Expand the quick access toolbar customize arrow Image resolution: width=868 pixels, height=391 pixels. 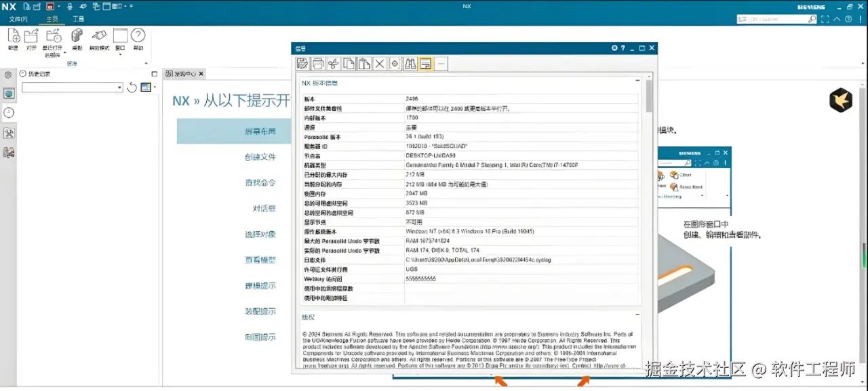[132, 6]
